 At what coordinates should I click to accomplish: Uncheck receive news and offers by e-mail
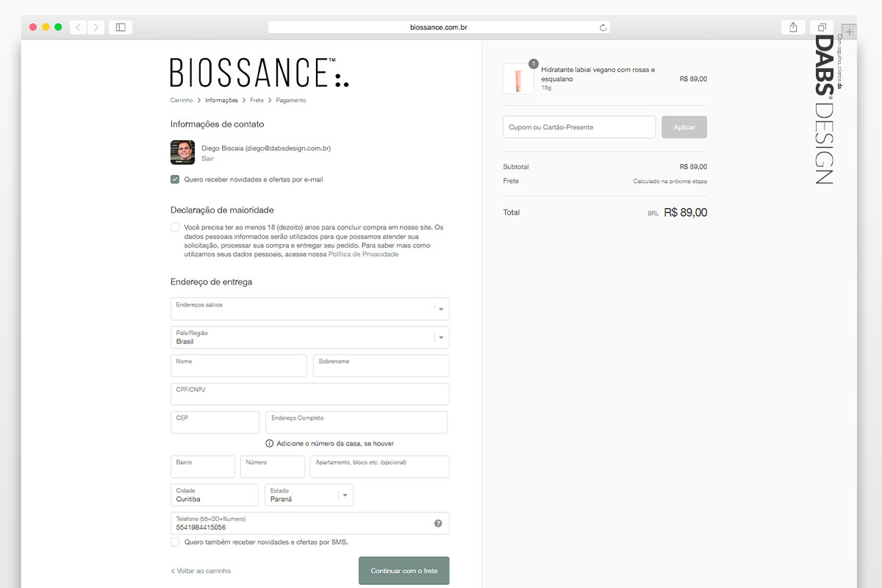(x=175, y=179)
